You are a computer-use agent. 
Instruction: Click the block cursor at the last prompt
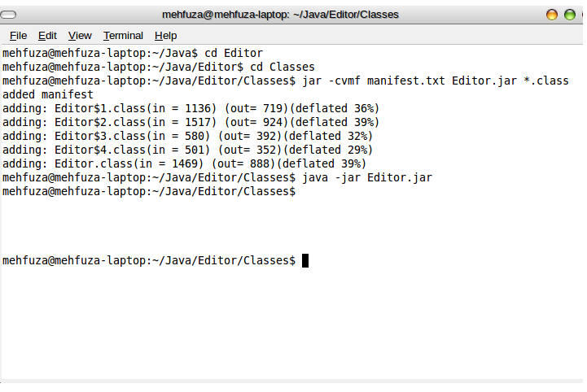(305, 261)
